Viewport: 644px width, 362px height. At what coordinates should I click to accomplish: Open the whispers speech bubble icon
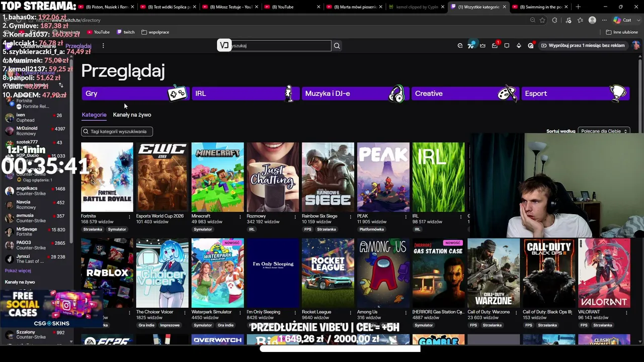point(507,46)
